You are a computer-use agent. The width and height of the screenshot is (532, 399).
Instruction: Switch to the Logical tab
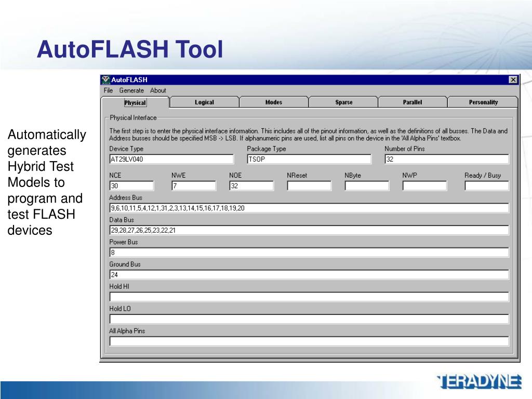tap(204, 102)
